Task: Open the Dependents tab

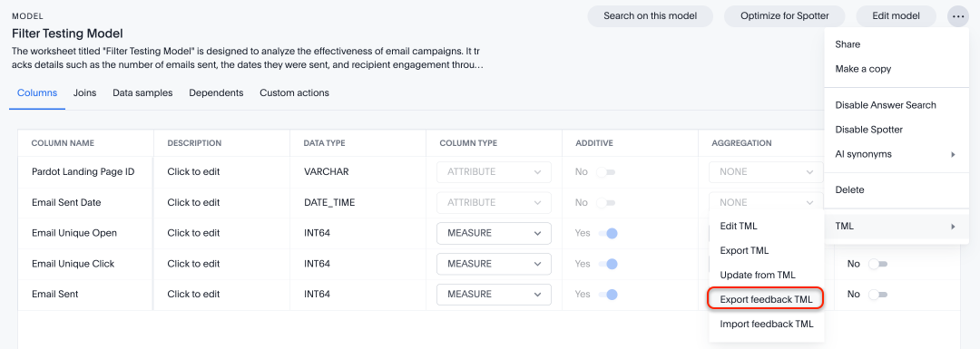Action: (216, 93)
